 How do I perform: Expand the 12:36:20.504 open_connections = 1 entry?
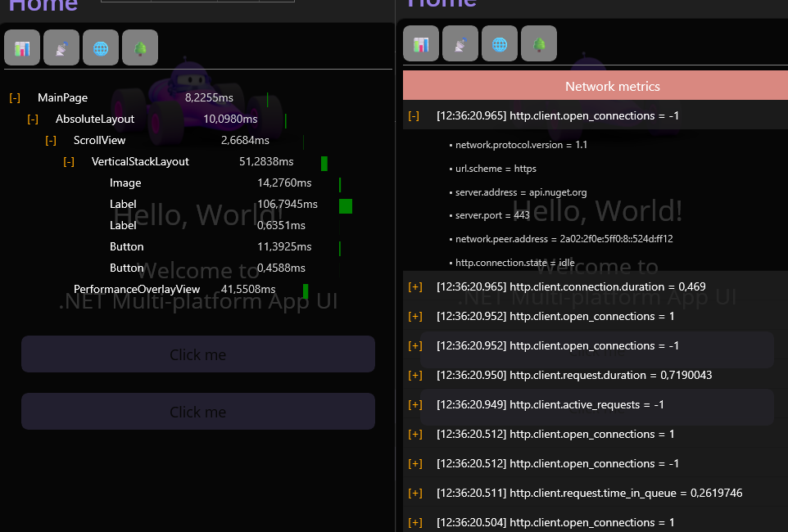[415, 522]
